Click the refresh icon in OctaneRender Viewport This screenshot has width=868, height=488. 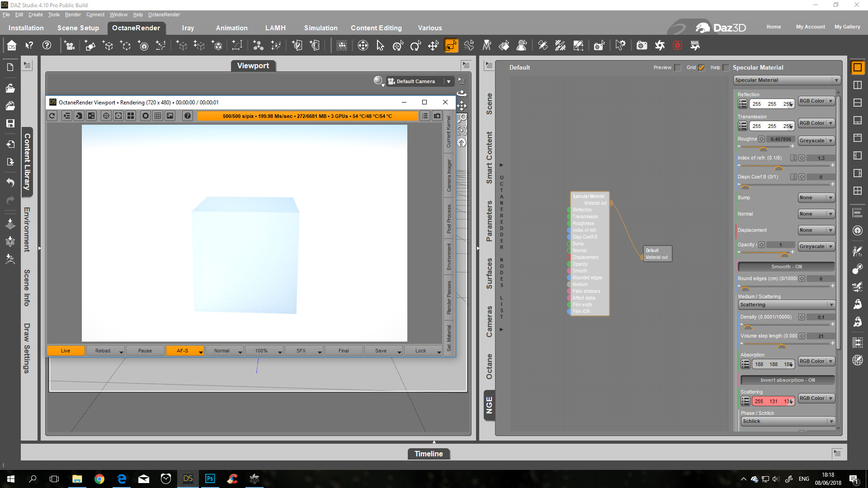[52, 116]
